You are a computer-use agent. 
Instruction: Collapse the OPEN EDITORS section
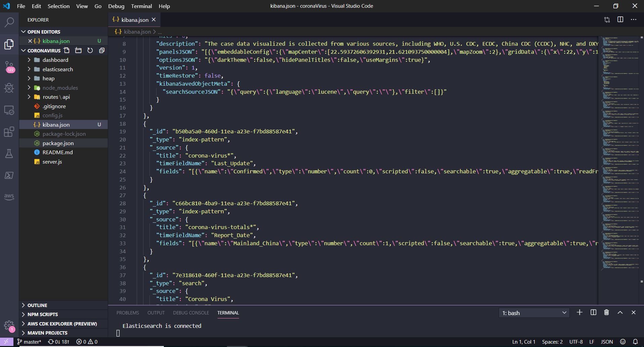click(x=63, y=32)
